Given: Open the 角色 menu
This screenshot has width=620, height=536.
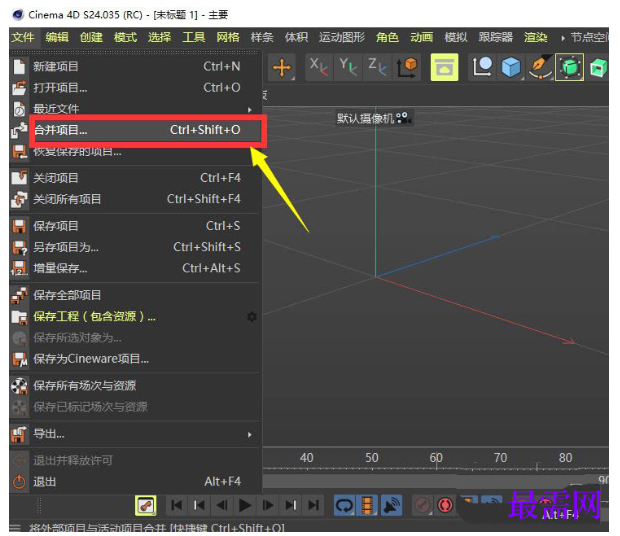Looking at the screenshot, I should (x=387, y=38).
